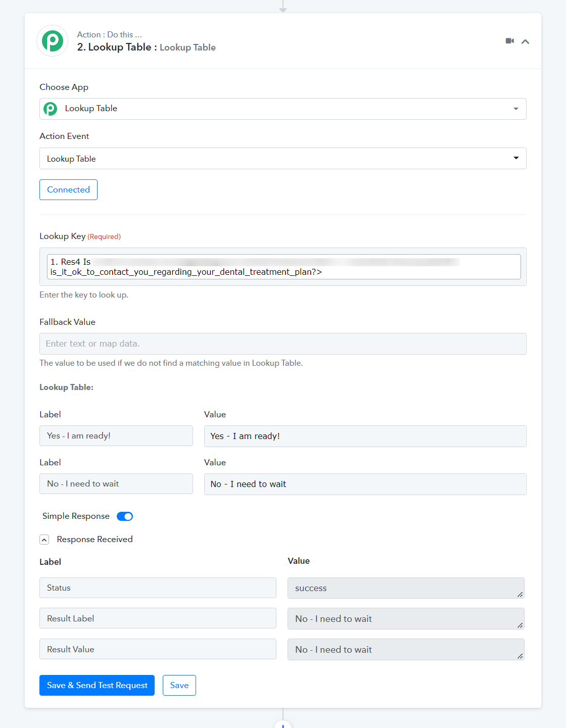Click the success status value box
This screenshot has height=728, width=566.
coord(405,588)
